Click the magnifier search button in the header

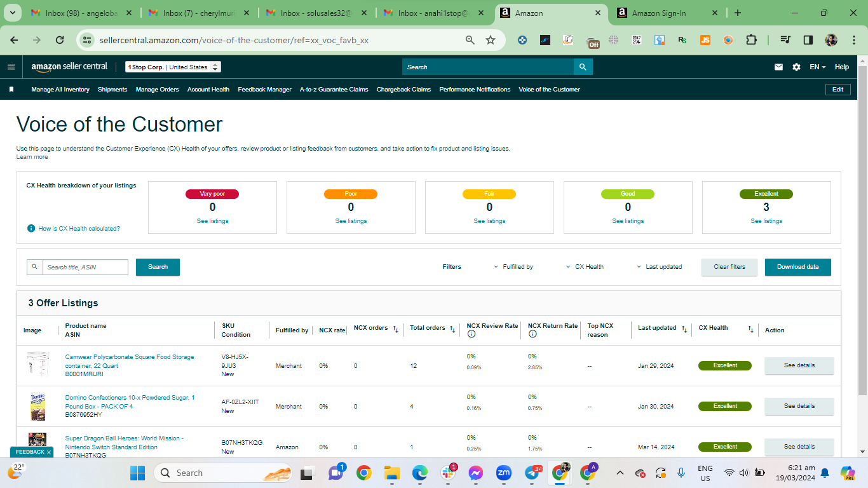583,67
